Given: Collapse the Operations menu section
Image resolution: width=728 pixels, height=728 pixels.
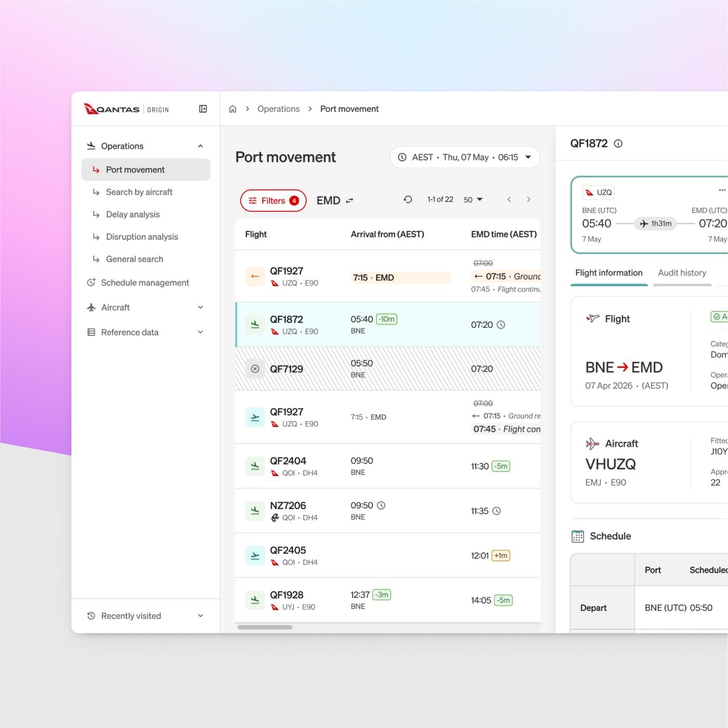Looking at the screenshot, I should tap(200, 146).
